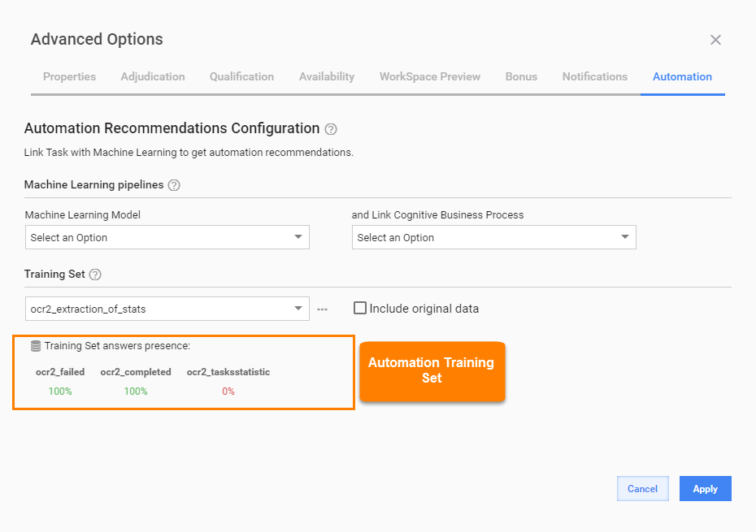The height and width of the screenshot is (532, 756).
Task: Click 100% value under ocr2_completed
Action: pos(136,391)
